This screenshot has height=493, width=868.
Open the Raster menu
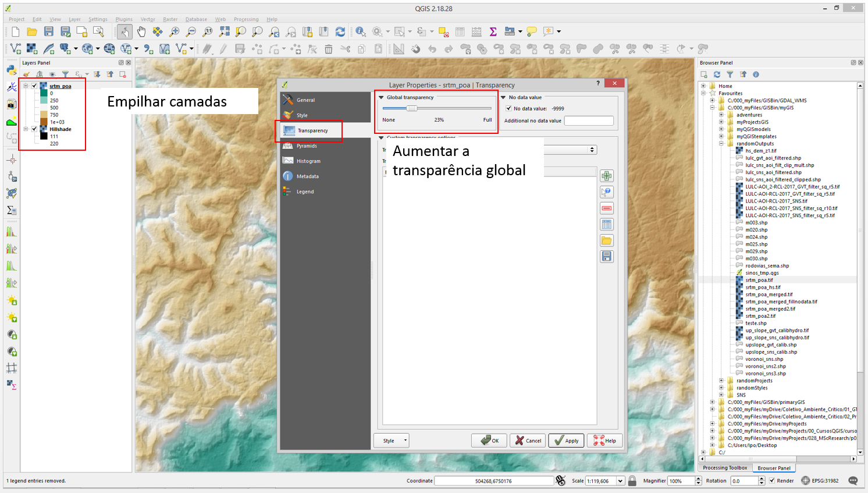tap(170, 19)
